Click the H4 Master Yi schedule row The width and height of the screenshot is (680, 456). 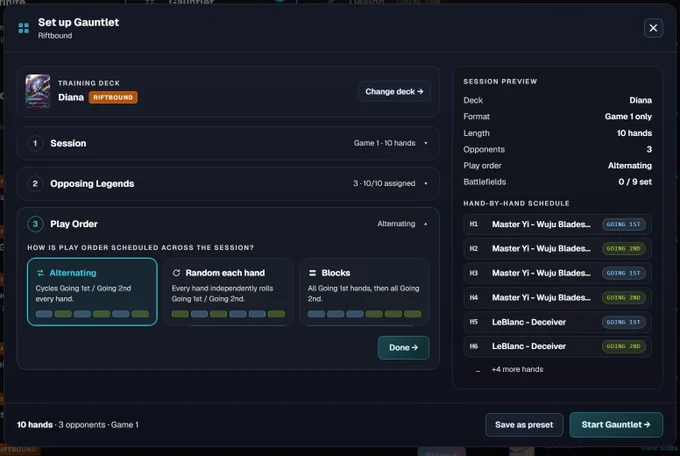(x=557, y=298)
